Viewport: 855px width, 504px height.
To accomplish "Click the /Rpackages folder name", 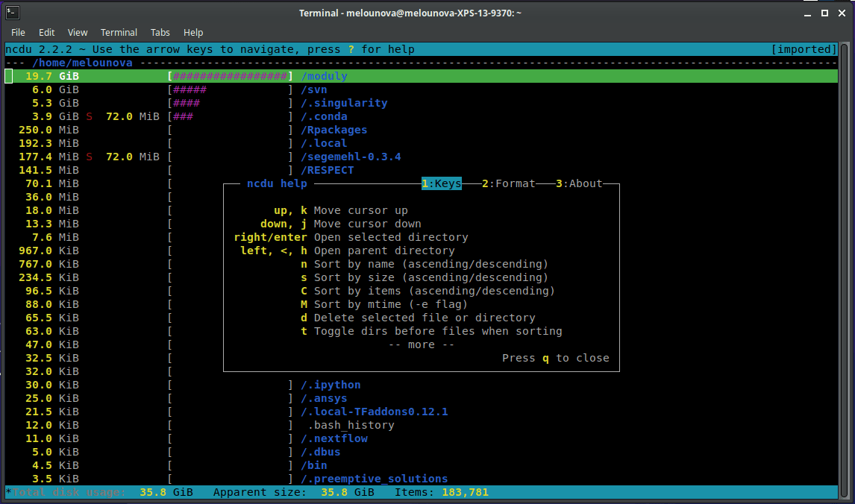I will [x=334, y=130].
